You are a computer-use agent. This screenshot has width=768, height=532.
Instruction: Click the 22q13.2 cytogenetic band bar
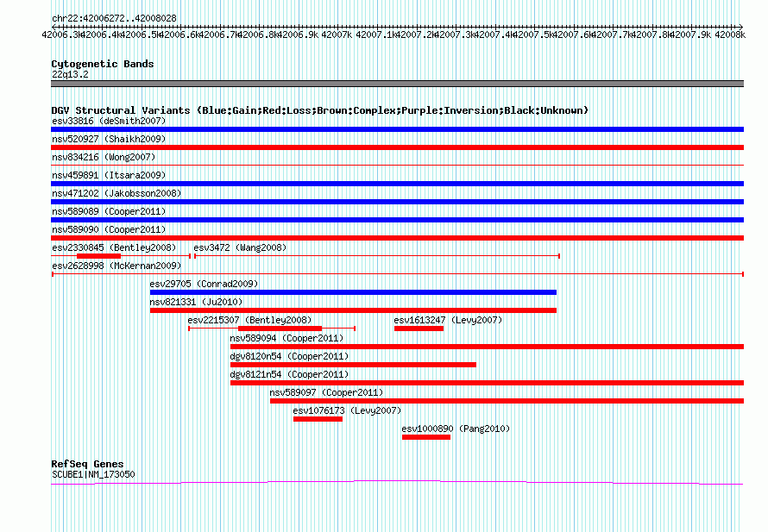point(397,84)
